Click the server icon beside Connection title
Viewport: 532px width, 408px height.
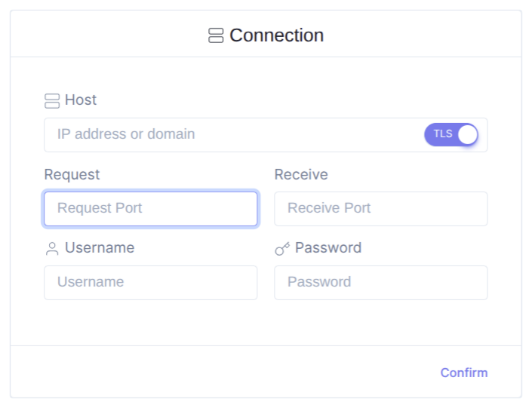216,35
